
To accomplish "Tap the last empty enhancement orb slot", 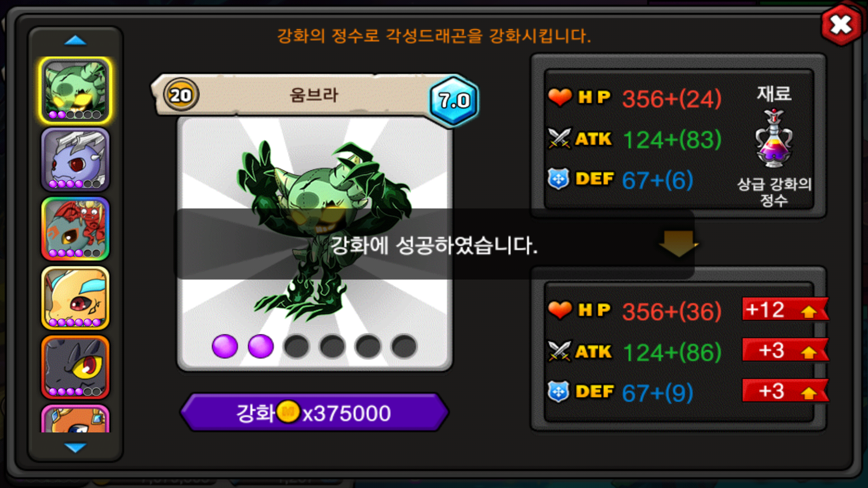I will (404, 347).
